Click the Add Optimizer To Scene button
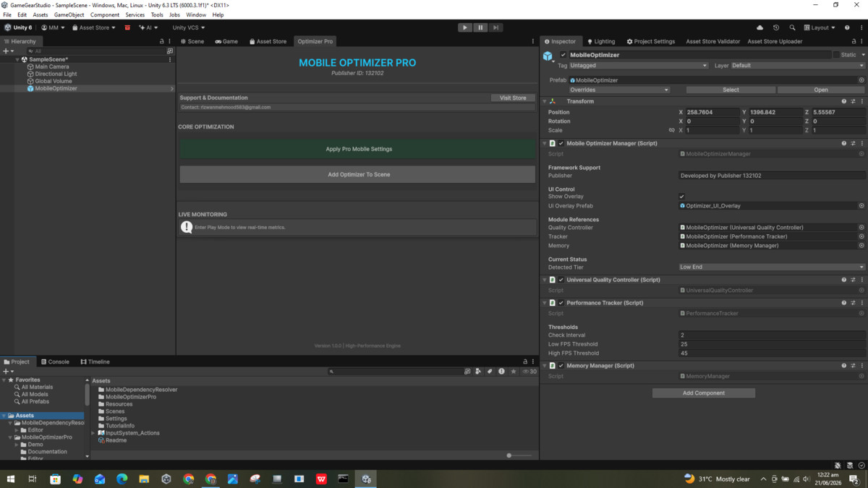 359,174
